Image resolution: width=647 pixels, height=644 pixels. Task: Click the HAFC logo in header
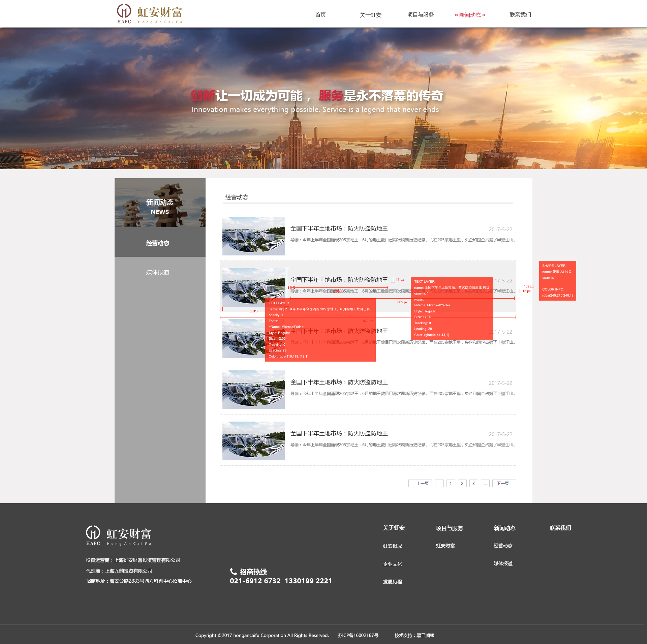(x=150, y=14)
